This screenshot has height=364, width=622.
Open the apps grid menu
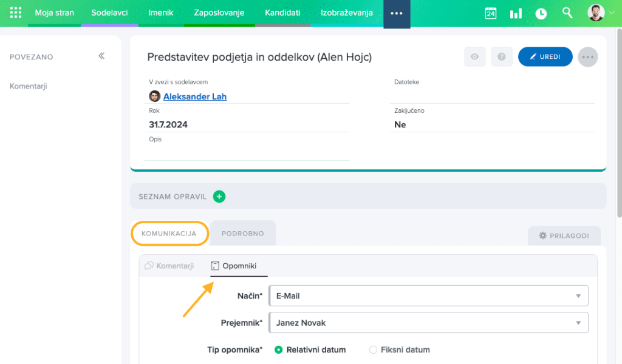[16, 13]
